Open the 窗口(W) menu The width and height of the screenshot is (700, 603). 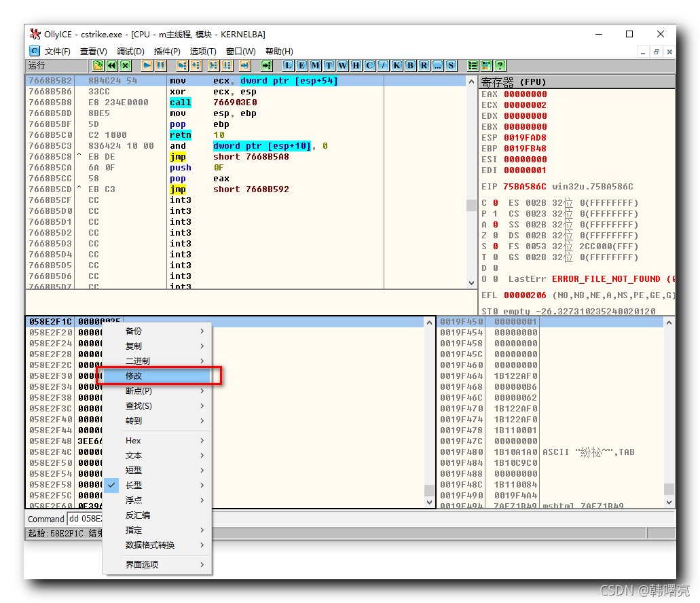[240, 52]
